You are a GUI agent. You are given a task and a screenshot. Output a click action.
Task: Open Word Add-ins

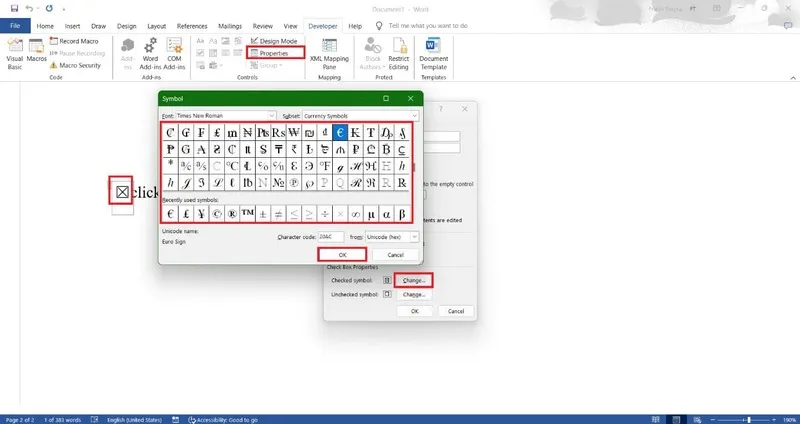[x=150, y=54]
